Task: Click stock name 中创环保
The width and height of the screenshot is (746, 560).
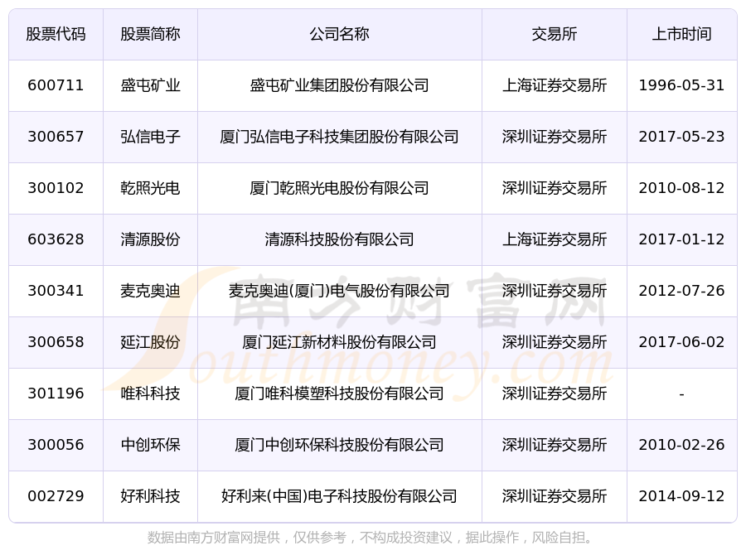Action: [x=150, y=445]
